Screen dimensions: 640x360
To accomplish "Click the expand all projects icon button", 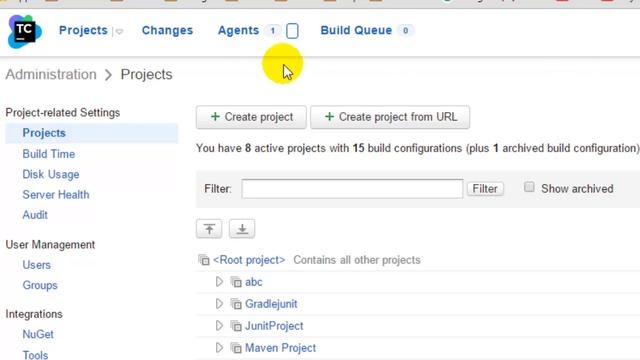I will click(x=242, y=229).
